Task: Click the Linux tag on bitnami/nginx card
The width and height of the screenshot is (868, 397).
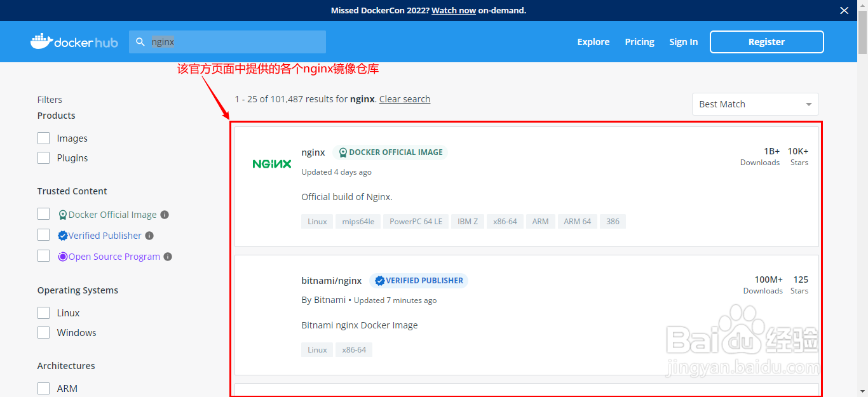Action: tap(317, 350)
